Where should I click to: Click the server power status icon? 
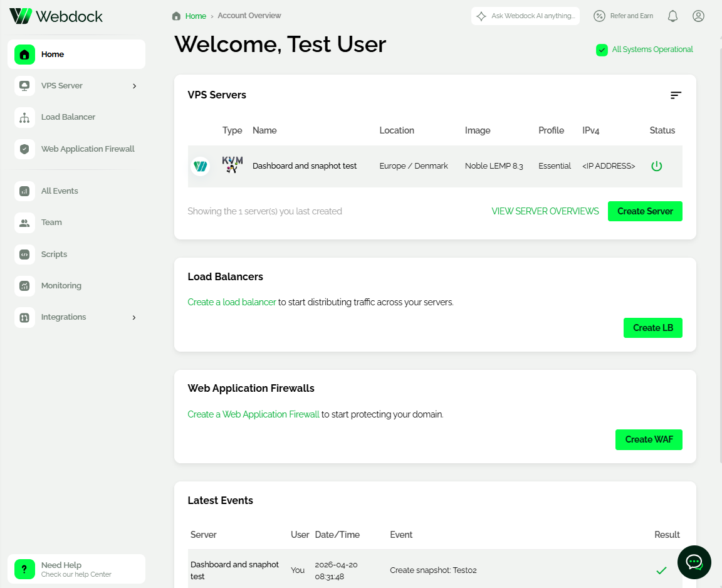(x=656, y=166)
